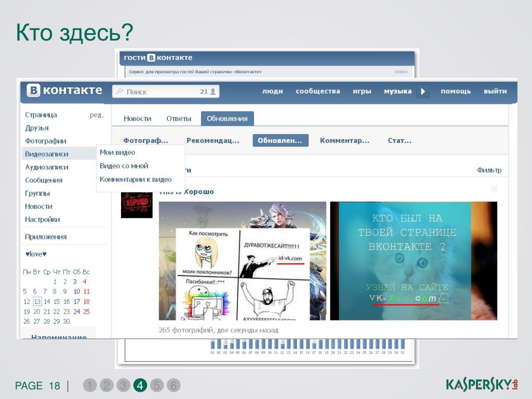This screenshot has width=532, height=399.
Task: Open the сообщества header link
Action: [318, 91]
